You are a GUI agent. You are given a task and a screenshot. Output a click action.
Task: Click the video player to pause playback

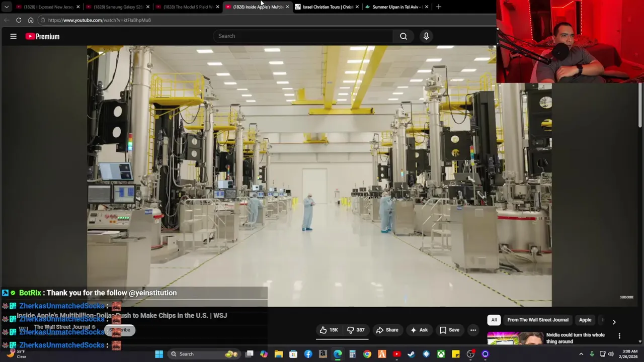pyautogui.click(x=319, y=176)
